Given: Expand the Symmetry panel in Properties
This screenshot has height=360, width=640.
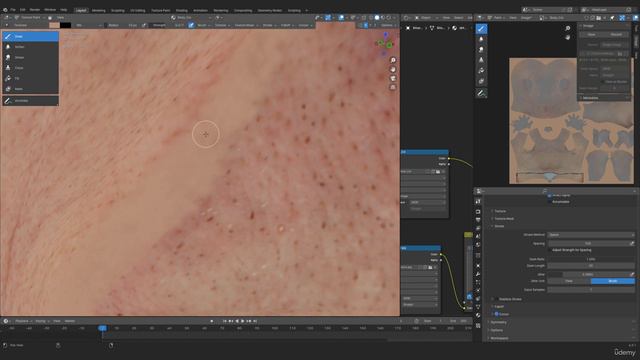Looking at the screenshot, I should point(499,322).
